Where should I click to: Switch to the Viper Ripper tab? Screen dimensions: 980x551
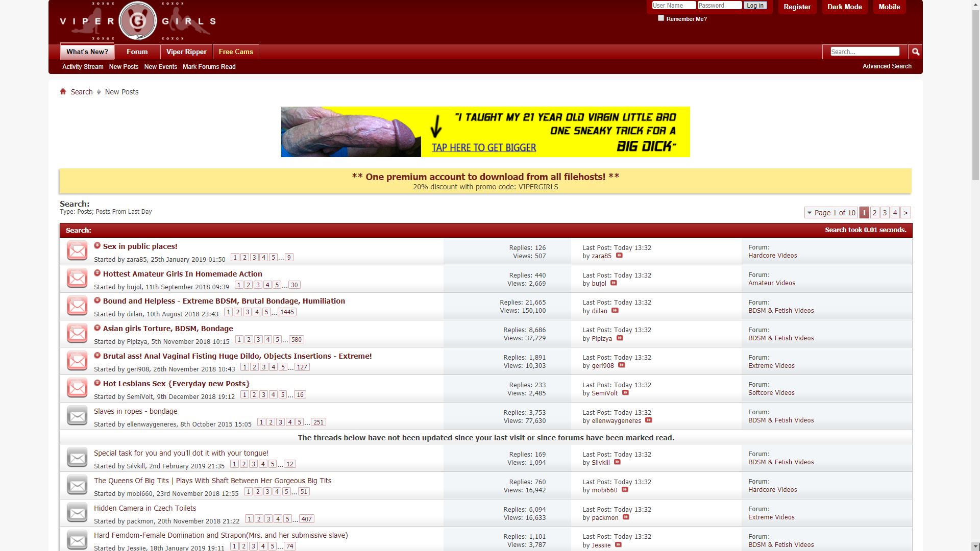coord(186,52)
